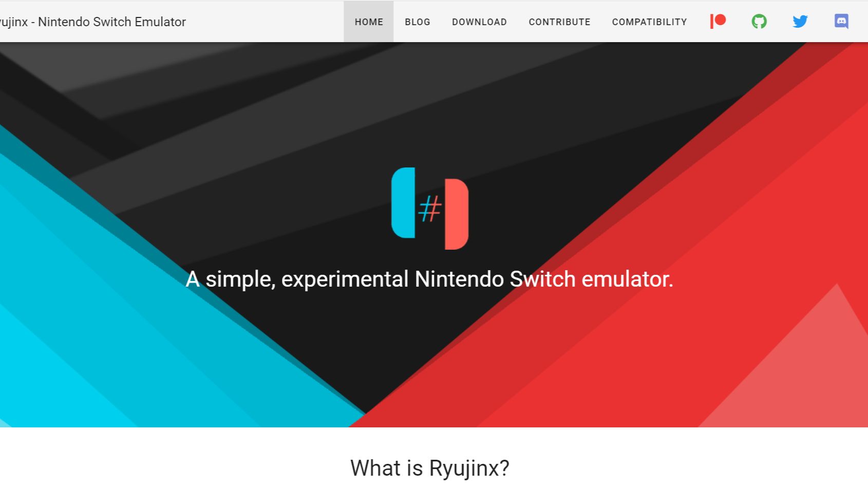Image resolution: width=868 pixels, height=488 pixels.
Task: Open the Blog navigation item
Action: pos(418,22)
